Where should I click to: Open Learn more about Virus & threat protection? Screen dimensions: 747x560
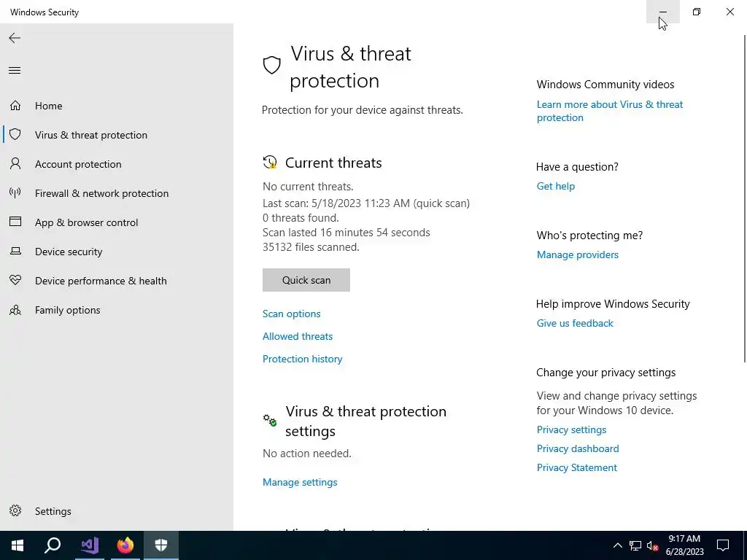point(610,111)
